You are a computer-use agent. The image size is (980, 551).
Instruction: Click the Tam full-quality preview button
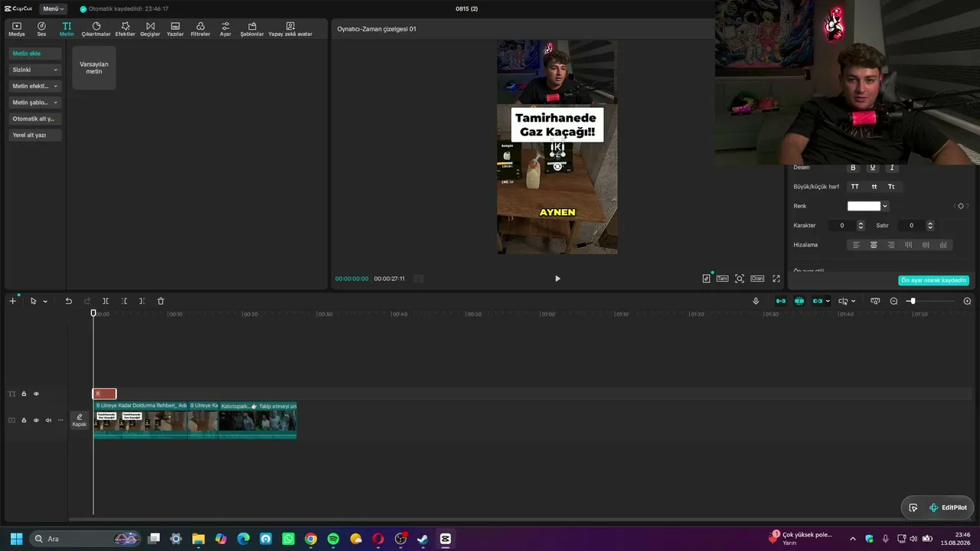tap(722, 279)
